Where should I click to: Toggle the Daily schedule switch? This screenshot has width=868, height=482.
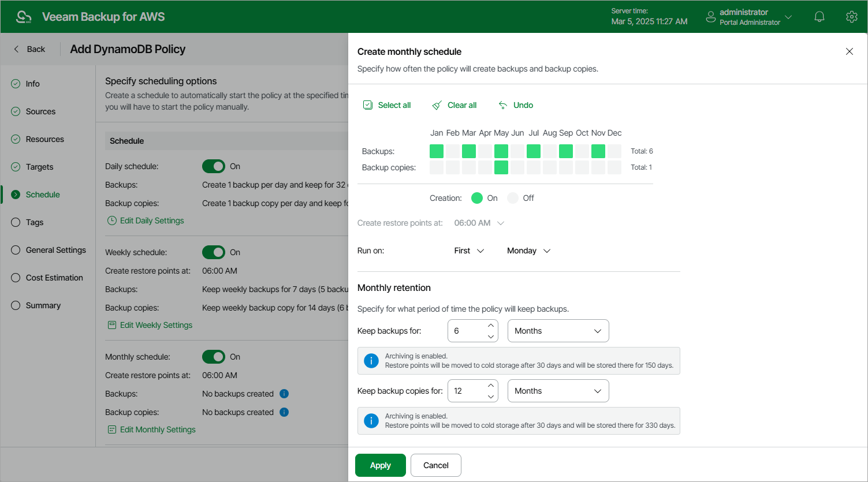click(x=214, y=166)
